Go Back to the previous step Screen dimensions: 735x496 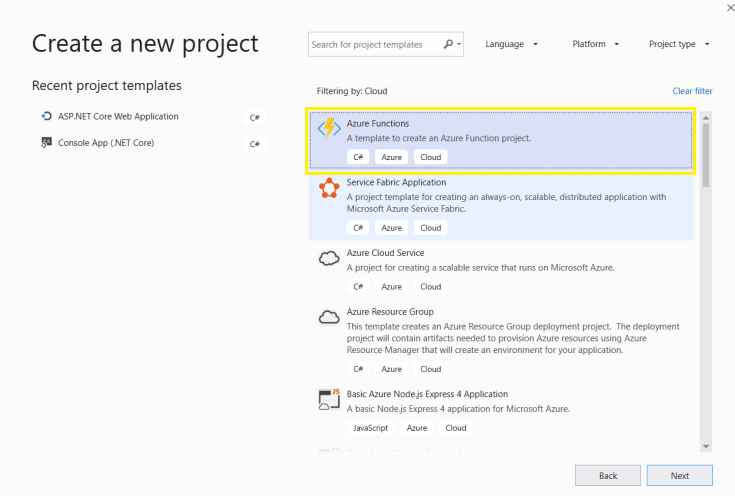point(608,475)
